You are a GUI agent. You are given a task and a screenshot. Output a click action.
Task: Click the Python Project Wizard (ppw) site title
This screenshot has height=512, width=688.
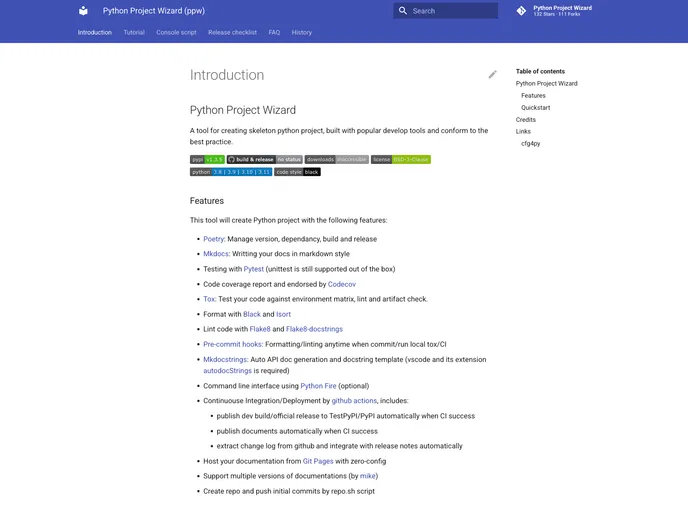(x=154, y=11)
